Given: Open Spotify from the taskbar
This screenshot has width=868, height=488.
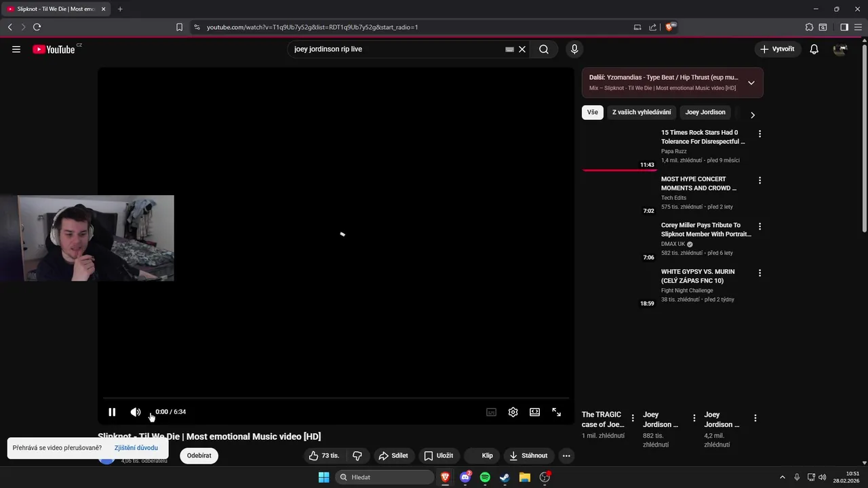Looking at the screenshot, I should (485, 477).
